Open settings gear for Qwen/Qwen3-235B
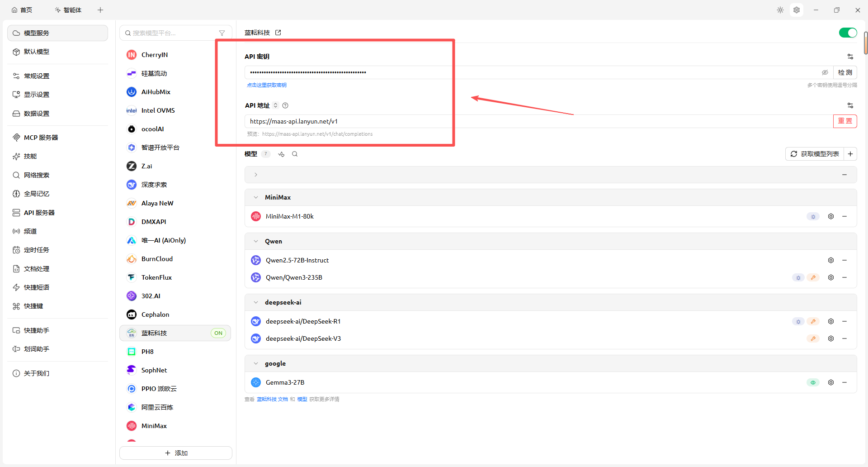This screenshot has height=467, width=868. point(831,277)
